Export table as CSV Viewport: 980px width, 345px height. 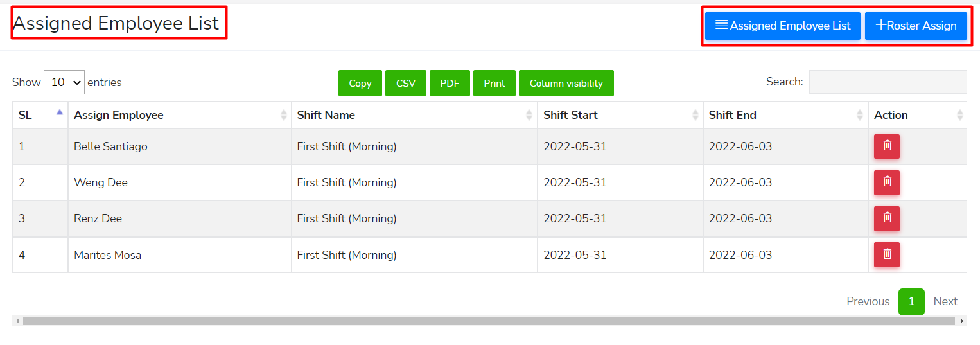click(406, 84)
